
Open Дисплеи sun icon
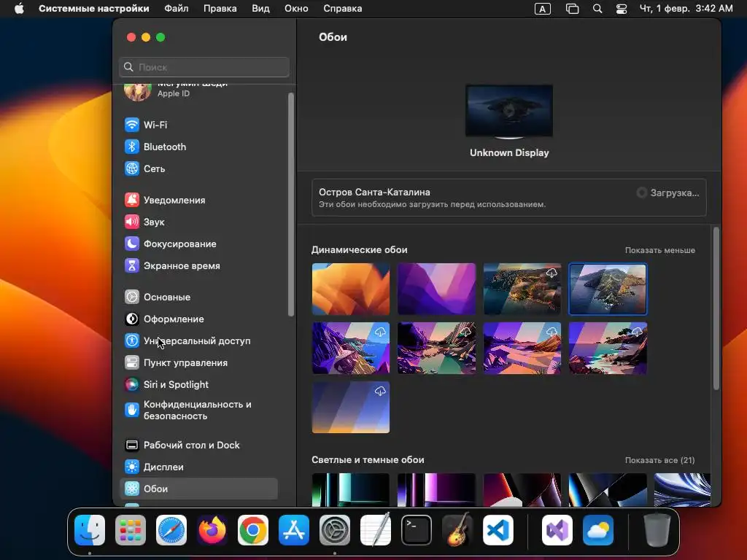[x=132, y=467]
